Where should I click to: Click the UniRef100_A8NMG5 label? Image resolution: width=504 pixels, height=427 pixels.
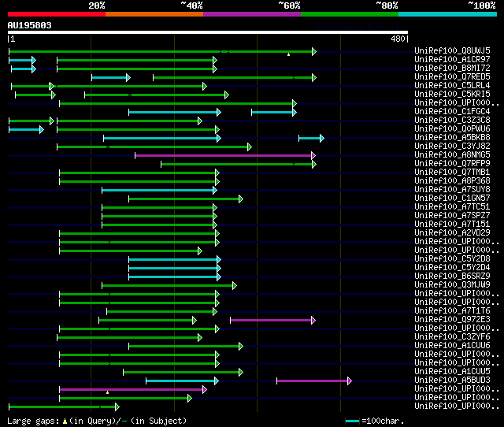click(452, 154)
